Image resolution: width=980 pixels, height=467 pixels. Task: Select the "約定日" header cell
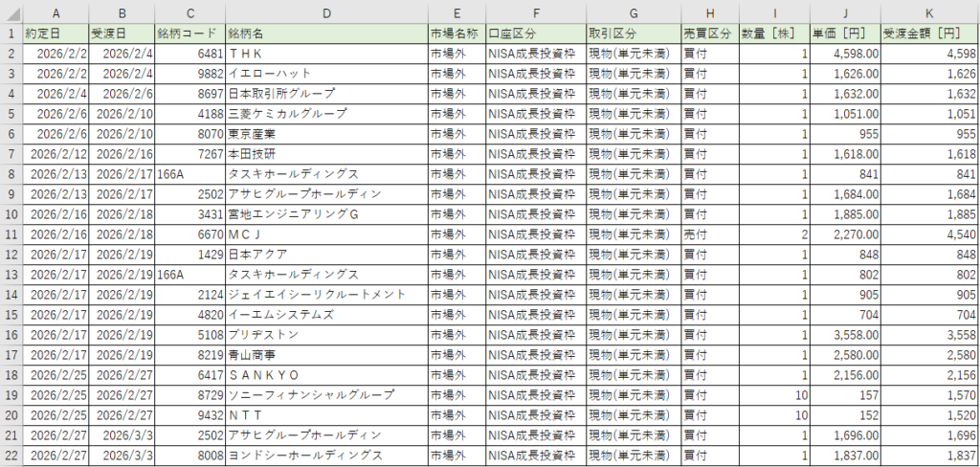tap(56, 33)
